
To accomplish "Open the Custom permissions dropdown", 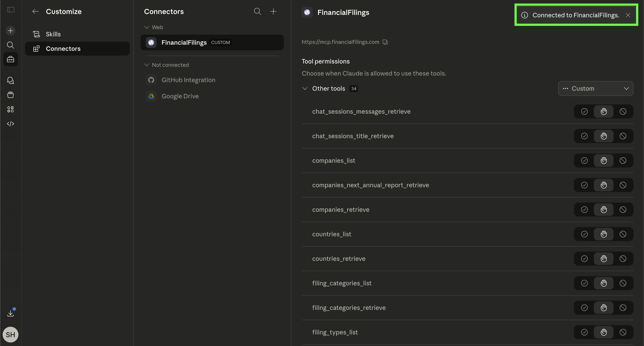I will pos(596,88).
